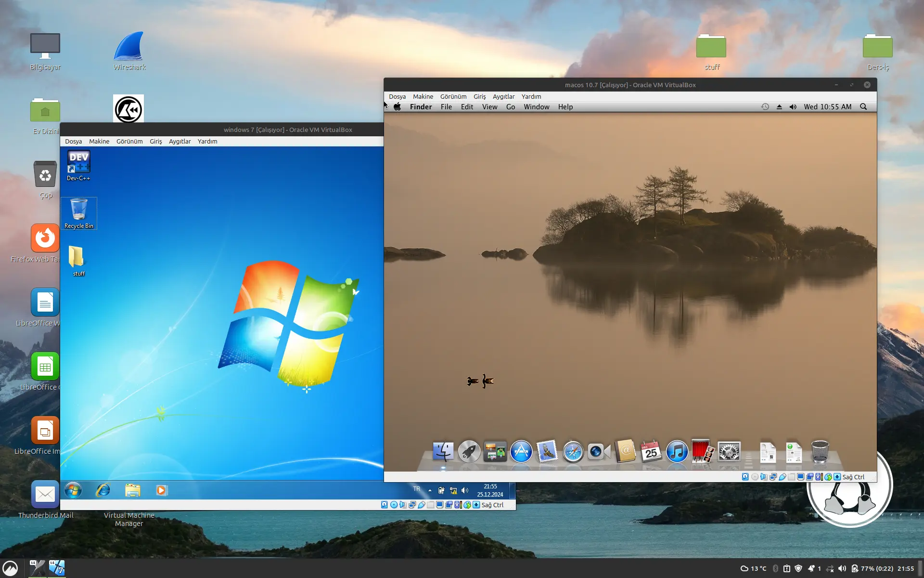Open Yardım menu in Windows 7 VirtualBox window
The image size is (924, 578).
[207, 141]
